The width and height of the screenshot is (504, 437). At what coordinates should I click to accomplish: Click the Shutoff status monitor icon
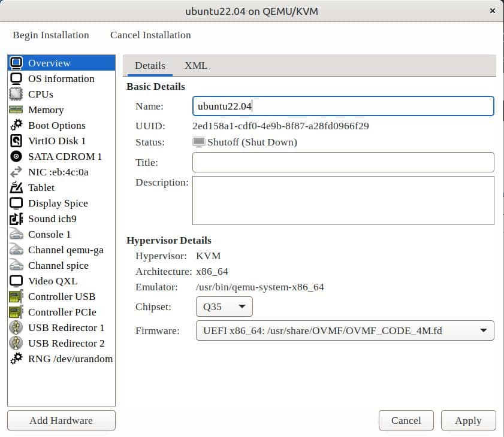(x=198, y=142)
